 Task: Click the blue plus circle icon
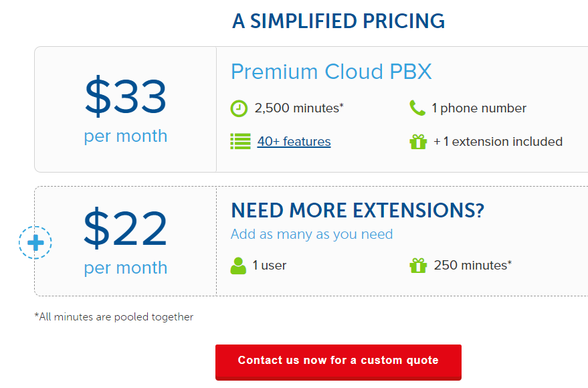(35, 243)
